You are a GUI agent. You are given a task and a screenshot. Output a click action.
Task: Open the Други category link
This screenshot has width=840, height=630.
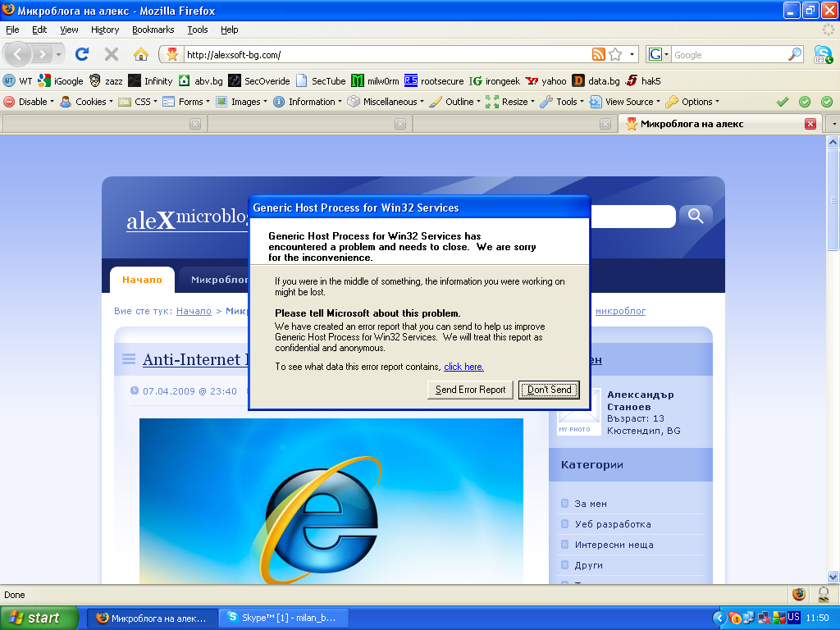click(589, 565)
